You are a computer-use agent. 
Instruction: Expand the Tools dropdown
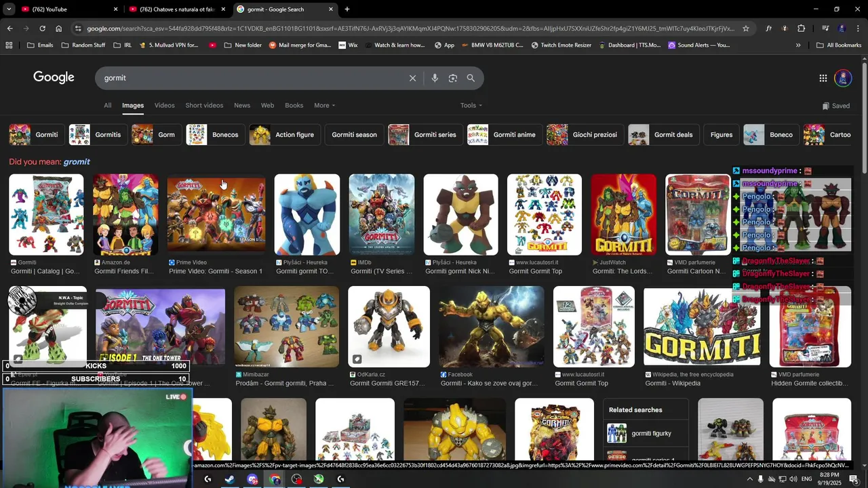click(x=471, y=106)
